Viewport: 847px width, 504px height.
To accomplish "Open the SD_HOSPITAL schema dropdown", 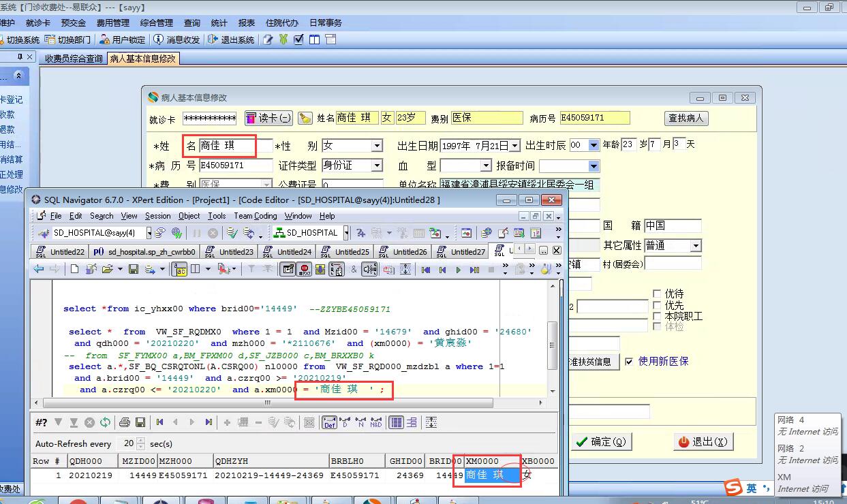I will (x=346, y=233).
